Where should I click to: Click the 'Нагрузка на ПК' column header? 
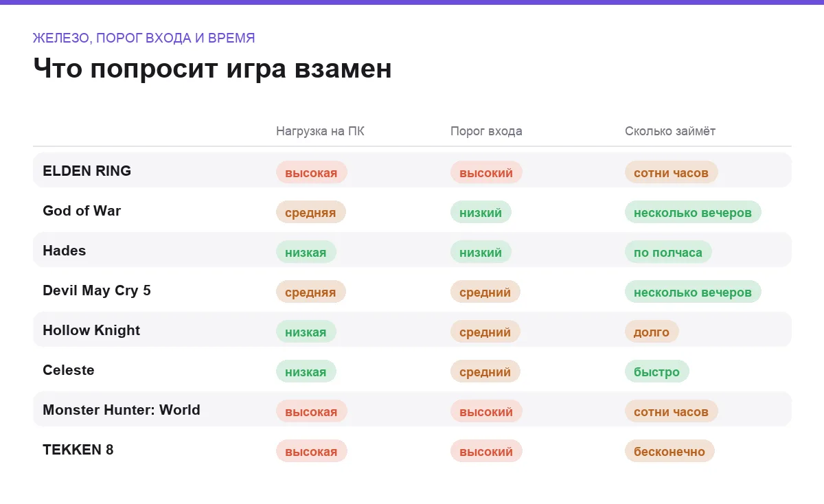[320, 131]
